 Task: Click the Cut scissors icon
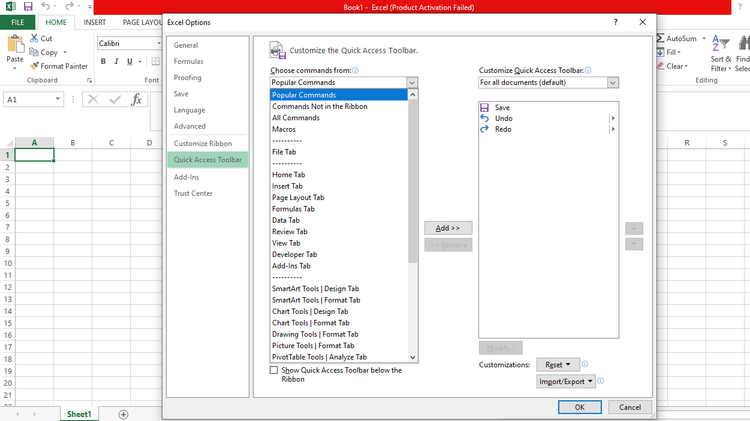point(34,38)
